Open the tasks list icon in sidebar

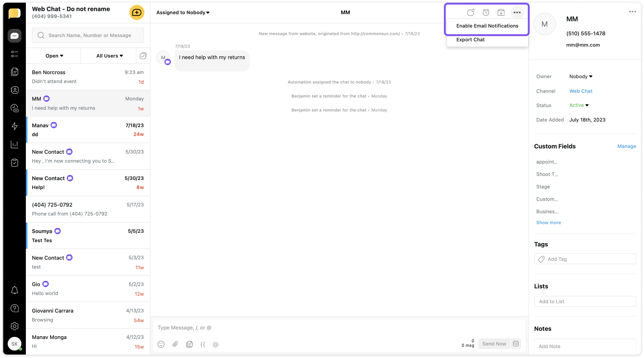pos(14,54)
